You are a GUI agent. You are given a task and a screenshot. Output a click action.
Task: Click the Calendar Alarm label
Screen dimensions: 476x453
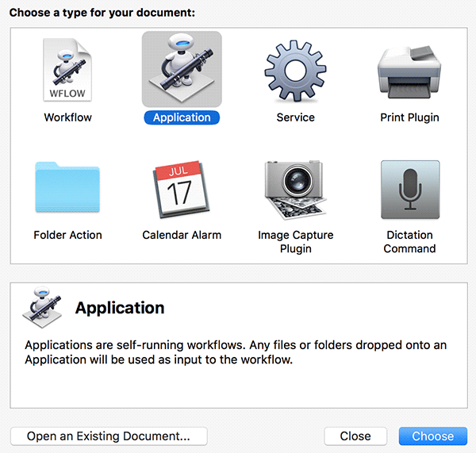(182, 235)
